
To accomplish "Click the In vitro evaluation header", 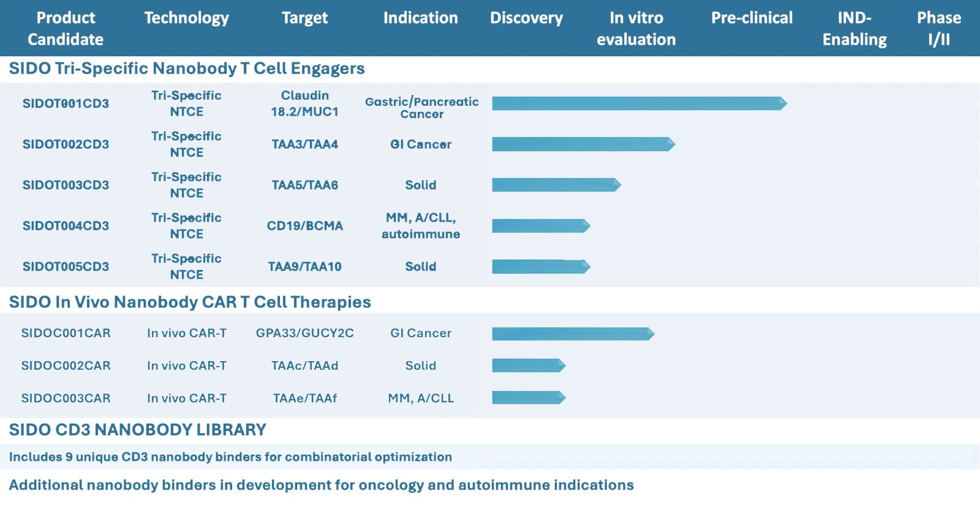I will tap(636, 28).
